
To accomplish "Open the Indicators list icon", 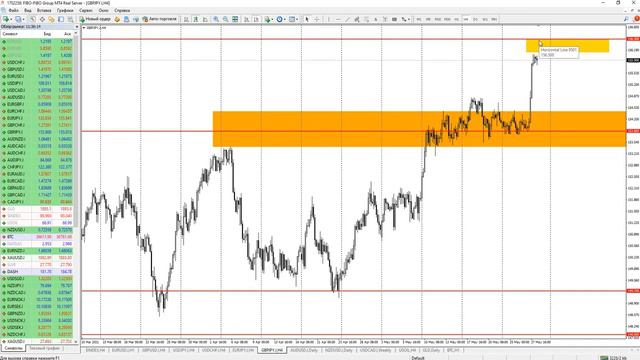I will pyautogui.click(x=267, y=19).
